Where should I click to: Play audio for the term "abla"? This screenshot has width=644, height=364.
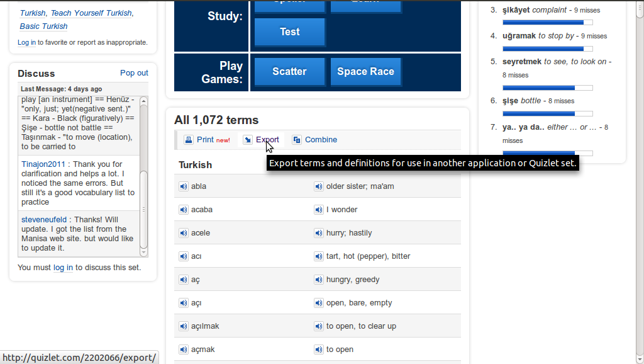coord(183,186)
